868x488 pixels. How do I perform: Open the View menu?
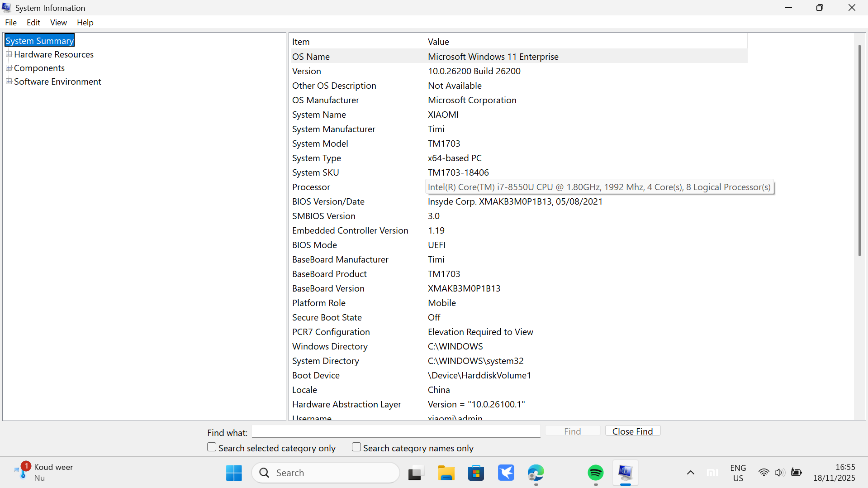(58, 23)
